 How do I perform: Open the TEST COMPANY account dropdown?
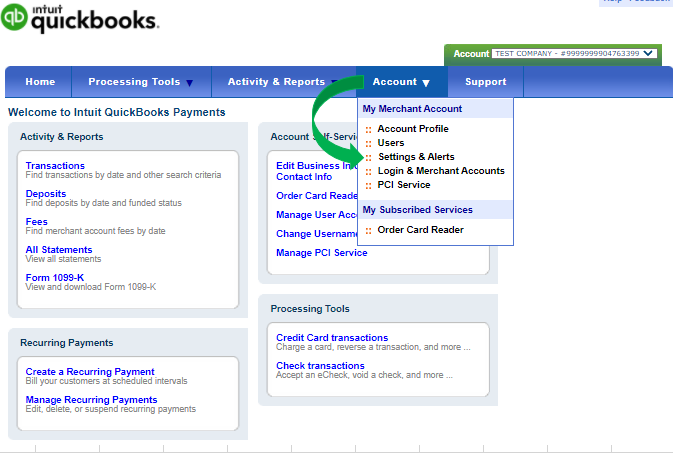point(574,54)
